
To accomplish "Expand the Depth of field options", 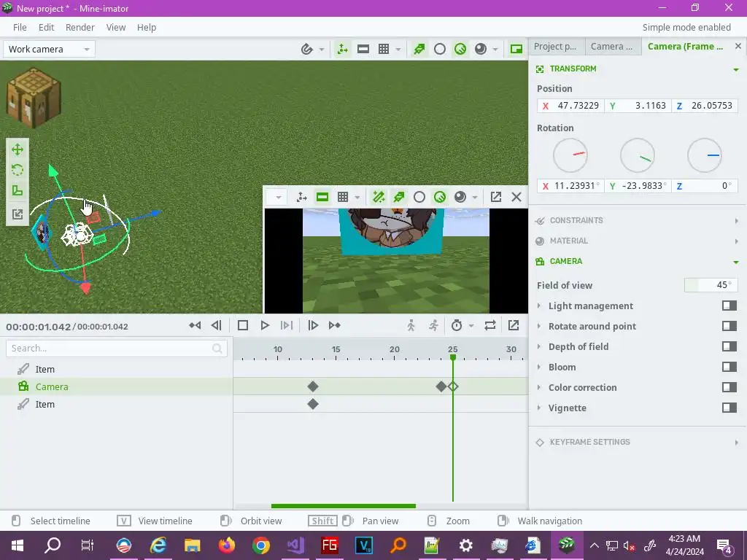I will [539, 346].
